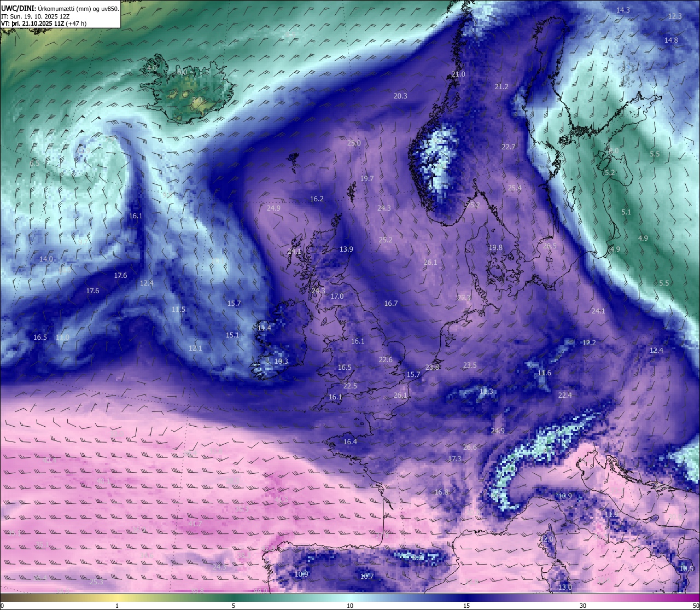Click the 14.8 value on the map
This screenshot has width=700, height=610.
coord(671,40)
